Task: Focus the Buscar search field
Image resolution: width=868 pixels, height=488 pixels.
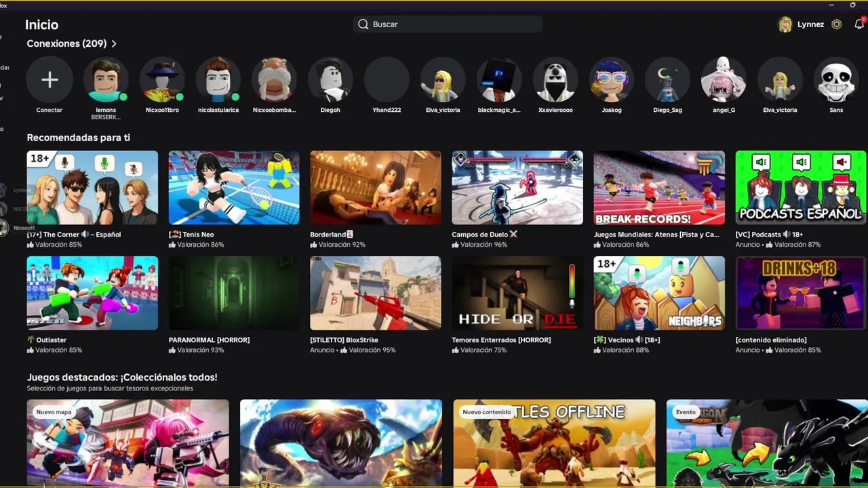Action: pos(448,24)
